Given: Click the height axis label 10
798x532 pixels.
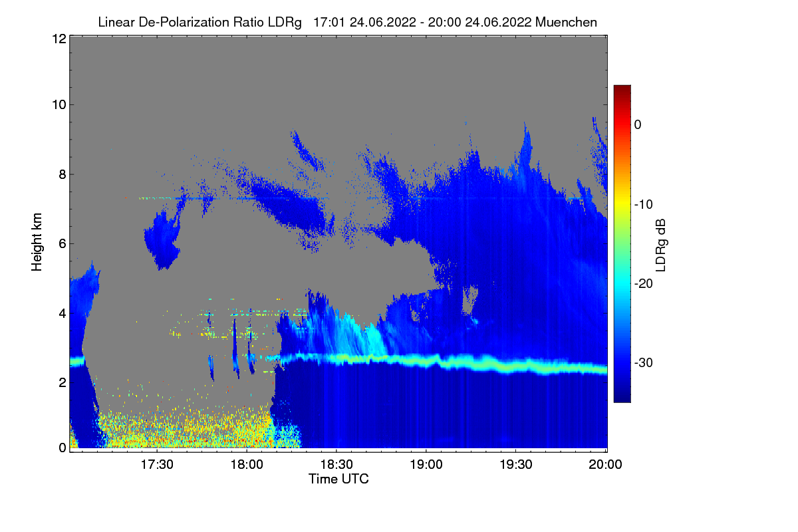Looking at the screenshot, I should [59, 104].
